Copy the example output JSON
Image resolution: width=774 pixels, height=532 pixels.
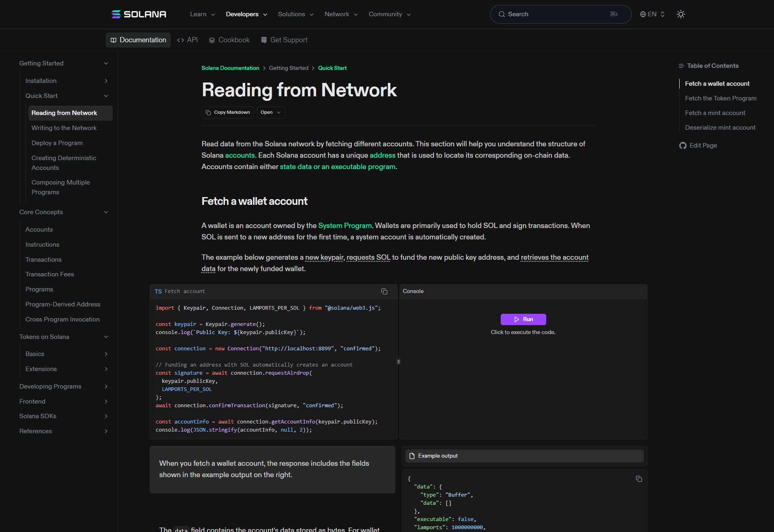[x=639, y=479]
